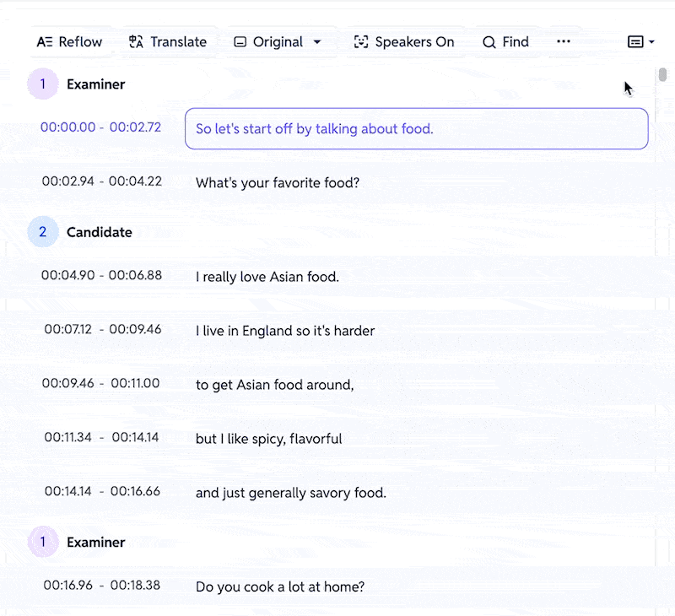Click the line 'and just generally savory food.'
The width and height of the screenshot is (675, 616).
tap(291, 493)
